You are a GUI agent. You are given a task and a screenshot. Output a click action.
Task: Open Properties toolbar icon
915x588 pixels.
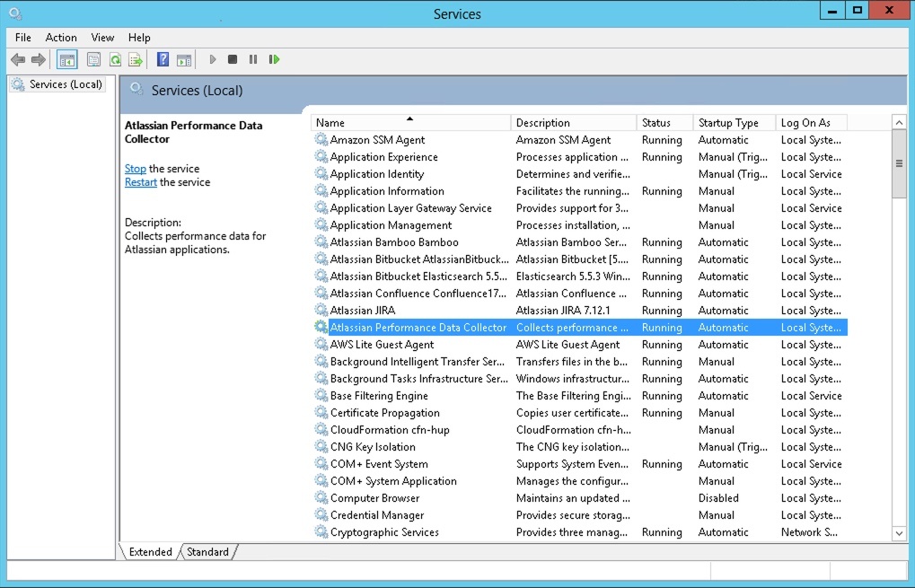coord(93,59)
